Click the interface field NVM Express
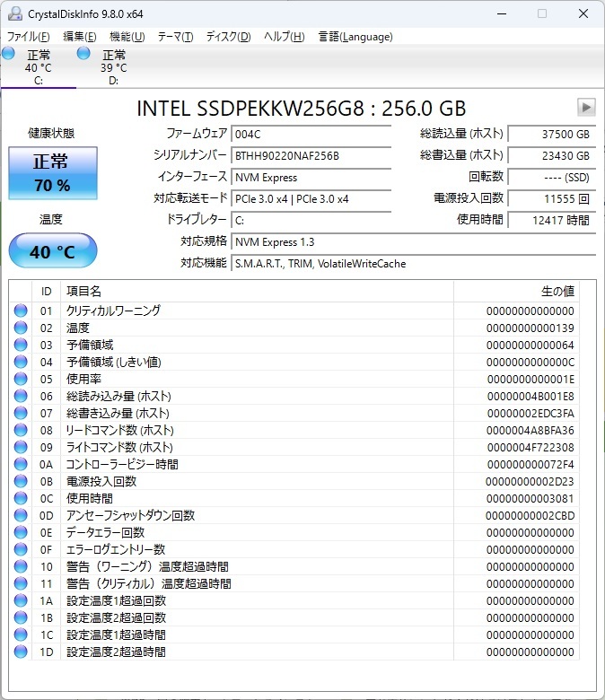The image size is (605, 700). pyautogui.click(x=311, y=177)
